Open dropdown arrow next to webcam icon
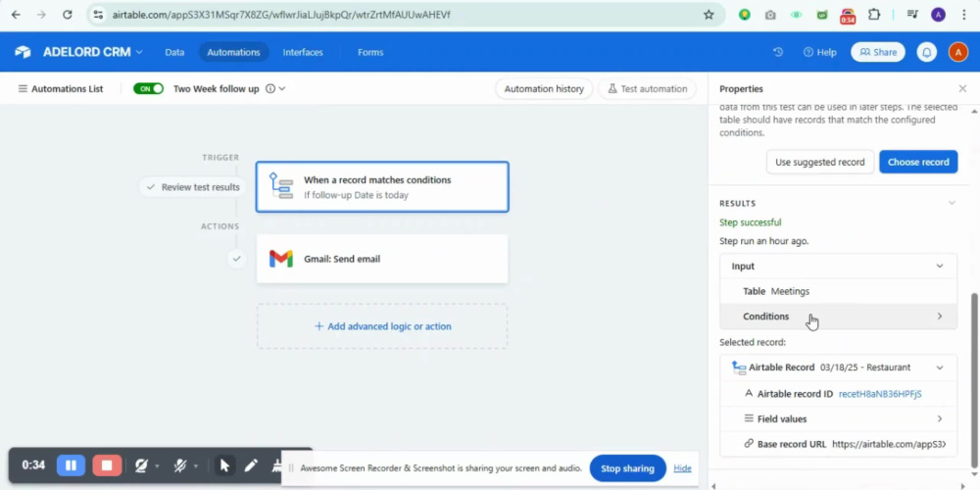Image resolution: width=980 pixels, height=490 pixels. click(157, 466)
